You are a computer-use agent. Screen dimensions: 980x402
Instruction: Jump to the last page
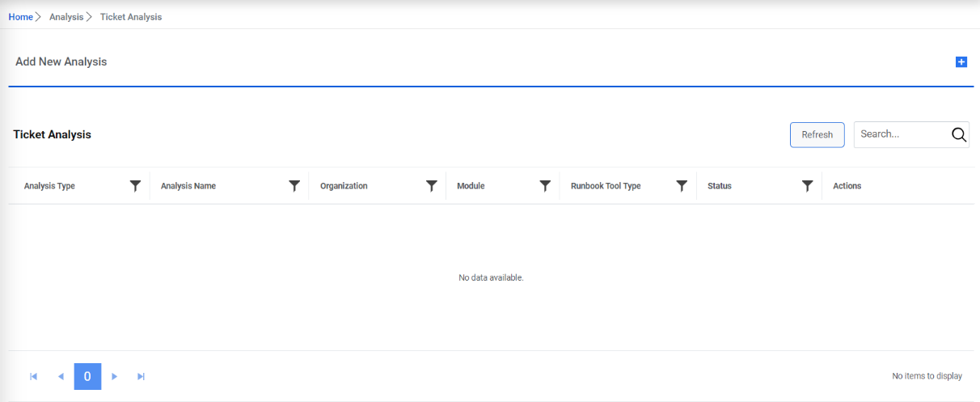(x=142, y=376)
